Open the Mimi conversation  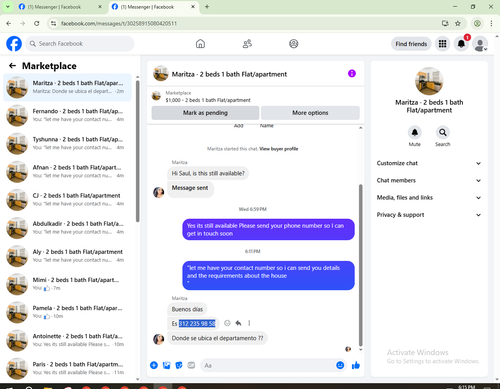click(x=67, y=284)
